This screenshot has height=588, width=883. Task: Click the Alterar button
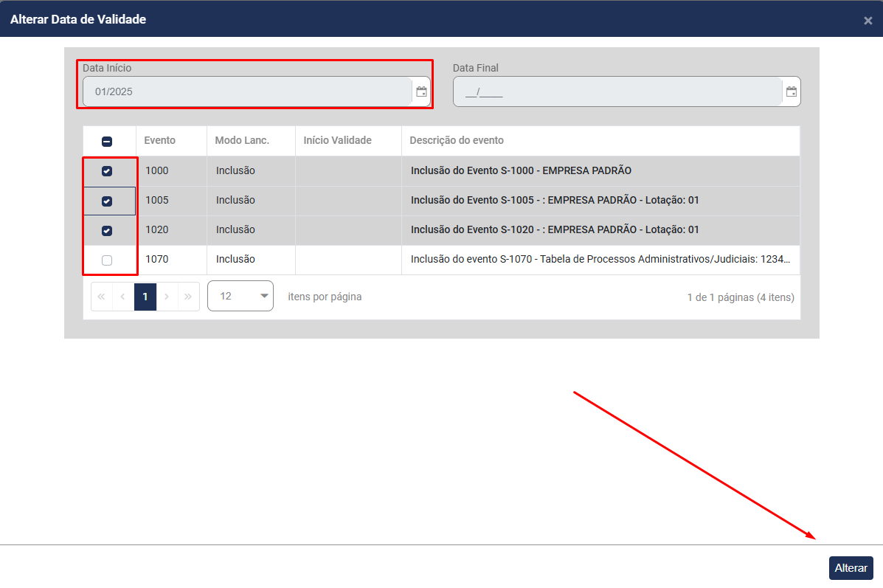point(851,568)
